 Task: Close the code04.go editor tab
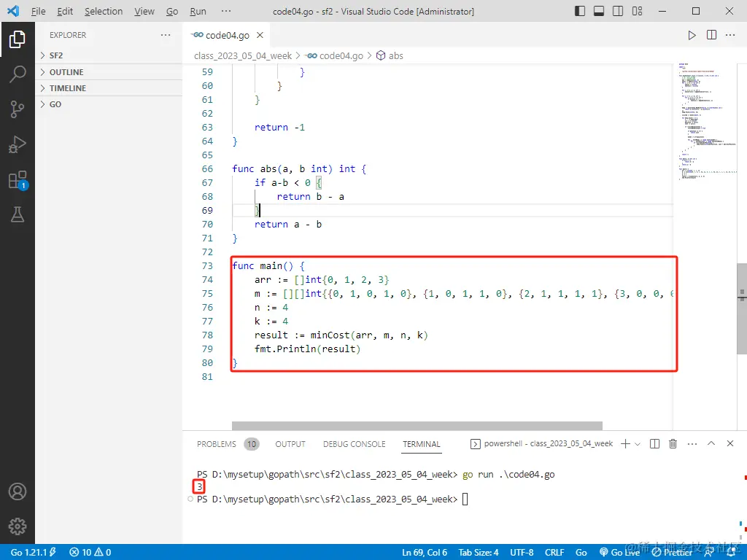(260, 35)
